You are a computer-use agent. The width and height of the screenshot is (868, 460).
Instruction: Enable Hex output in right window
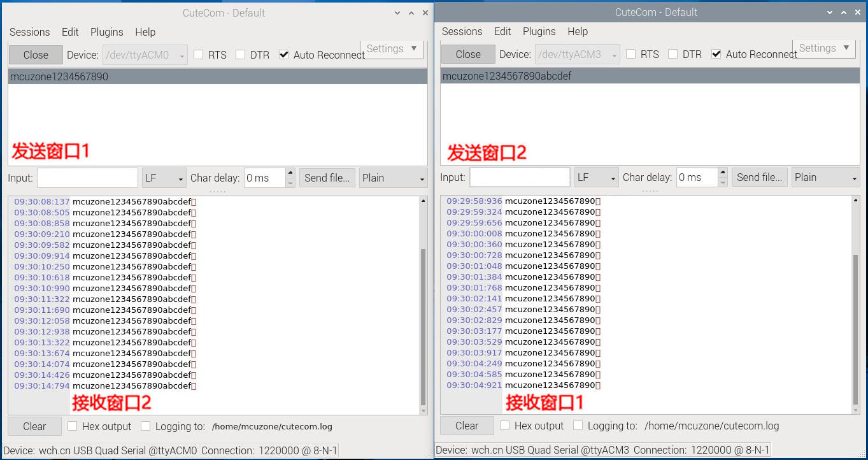pos(505,426)
